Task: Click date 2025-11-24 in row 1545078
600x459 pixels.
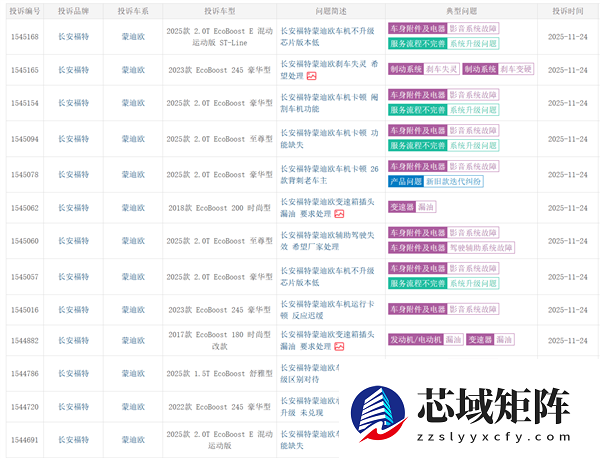Action: pyautogui.click(x=568, y=174)
